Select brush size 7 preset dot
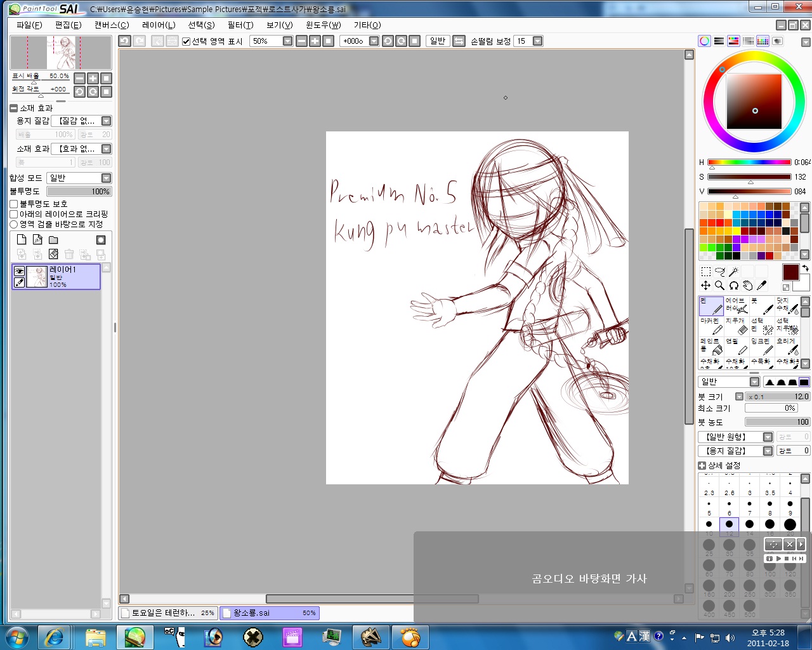 click(x=749, y=506)
